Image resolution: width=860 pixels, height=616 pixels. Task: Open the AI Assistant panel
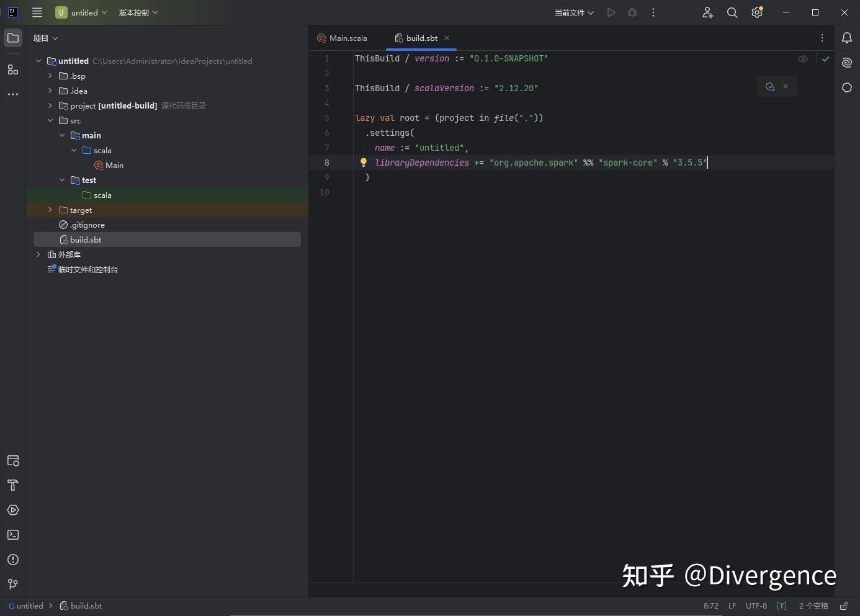click(x=848, y=63)
